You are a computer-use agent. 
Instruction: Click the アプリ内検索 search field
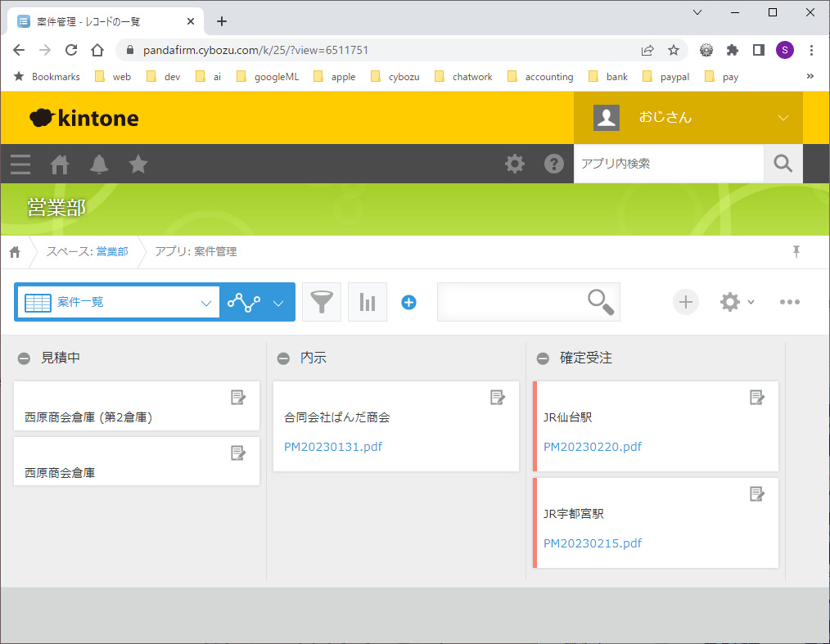668,164
